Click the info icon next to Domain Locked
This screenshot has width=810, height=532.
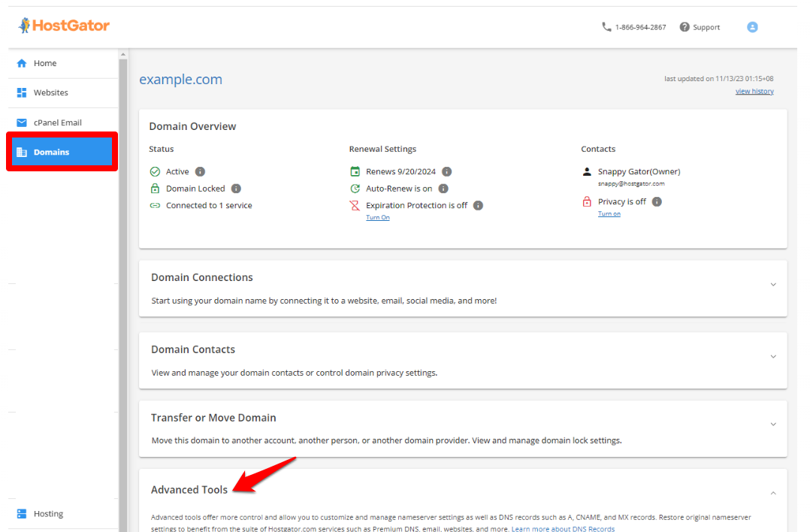point(236,189)
